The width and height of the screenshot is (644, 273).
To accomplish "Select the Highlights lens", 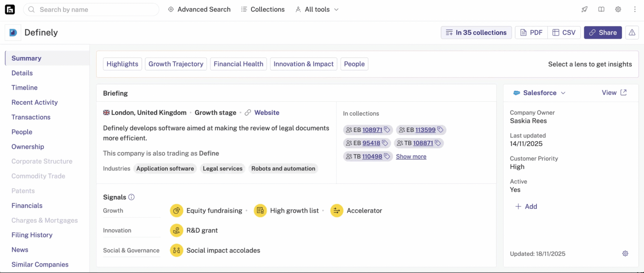I will tap(122, 64).
